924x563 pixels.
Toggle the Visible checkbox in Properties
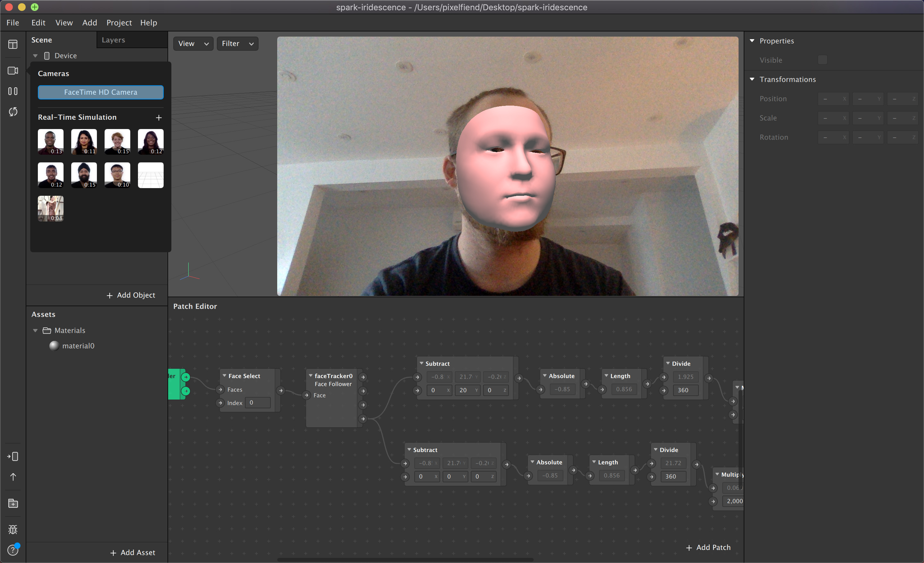pyautogui.click(x=822, y=60)
